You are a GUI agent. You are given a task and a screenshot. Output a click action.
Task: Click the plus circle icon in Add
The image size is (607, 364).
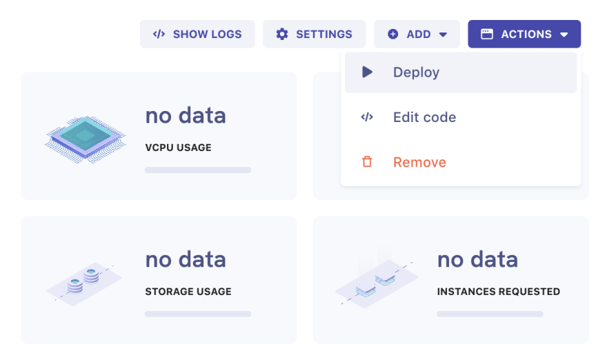click(393, 34)
